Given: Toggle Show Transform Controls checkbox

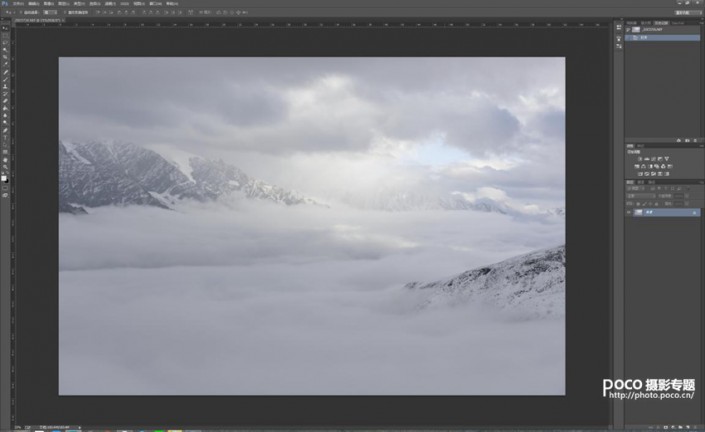Looking at the screenshot, I should [67, 12].
